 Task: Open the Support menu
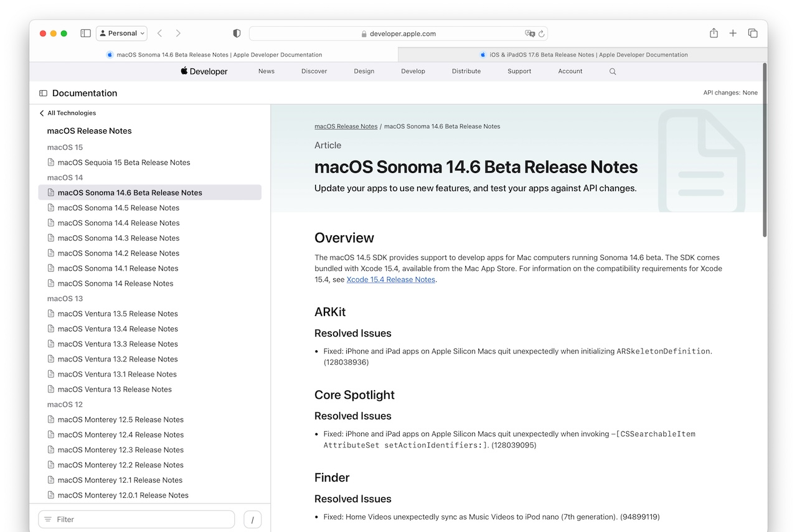[x=519, y=72]
